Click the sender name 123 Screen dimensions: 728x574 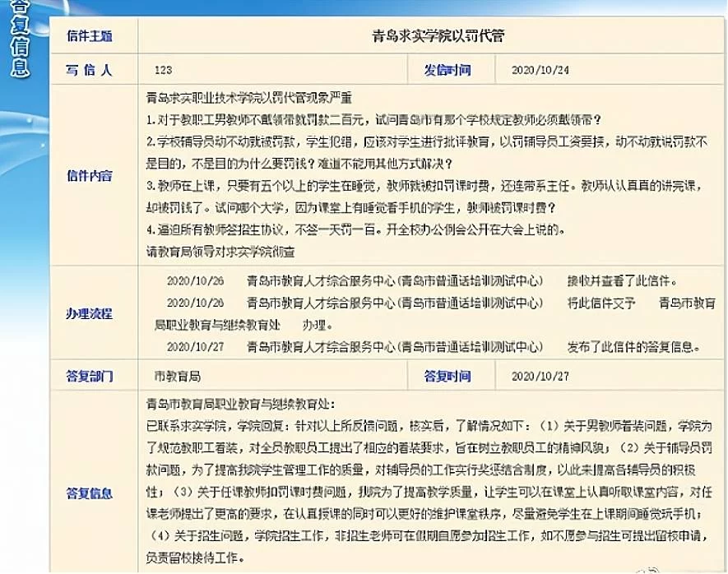point(163,71)
